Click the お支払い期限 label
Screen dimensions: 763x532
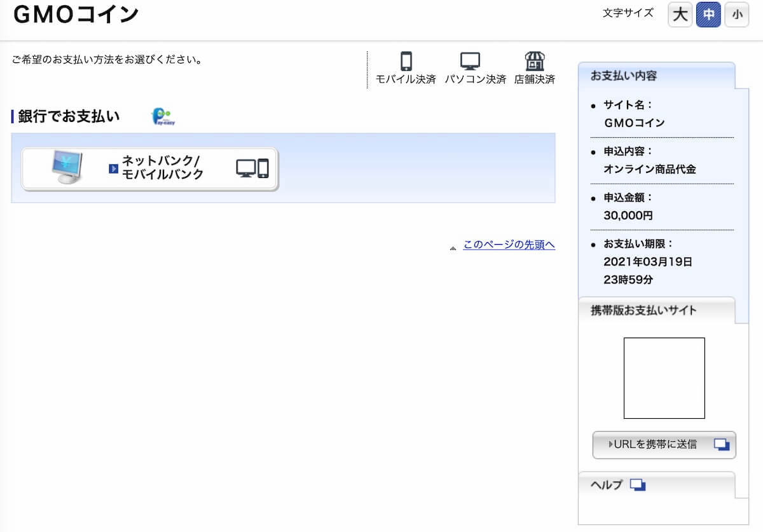[638, 244]
